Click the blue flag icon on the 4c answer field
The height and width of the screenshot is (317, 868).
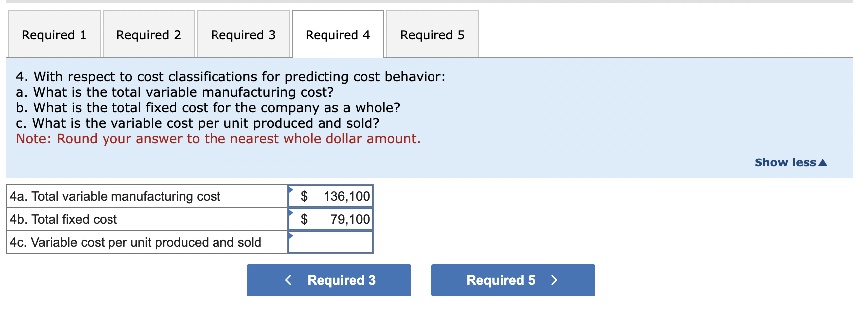click(290, 236)
